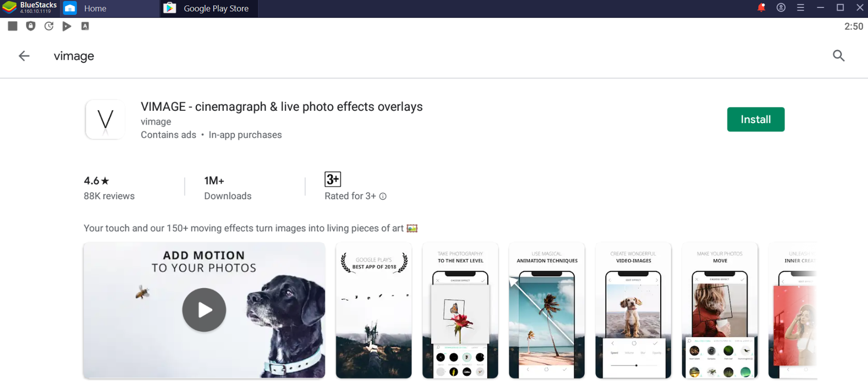Viewport: 868px width, 391px height.
Task: Open BlueStacks notifications bell
Action: [x=761, y=8]
